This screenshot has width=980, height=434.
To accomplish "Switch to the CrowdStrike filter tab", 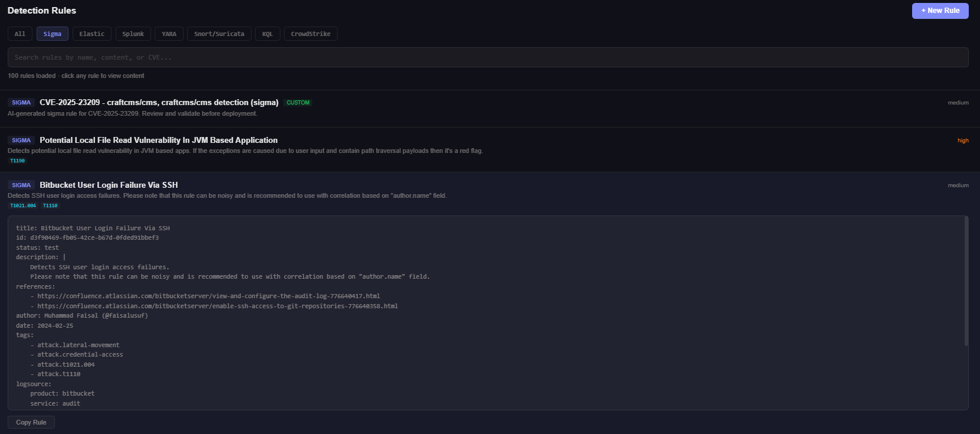I will coord(311,34).
